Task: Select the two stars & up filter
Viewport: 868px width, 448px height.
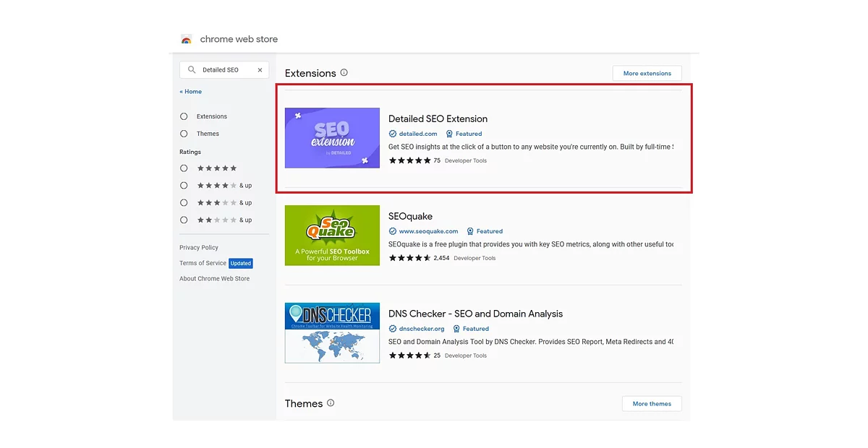Action: (184, 220)
